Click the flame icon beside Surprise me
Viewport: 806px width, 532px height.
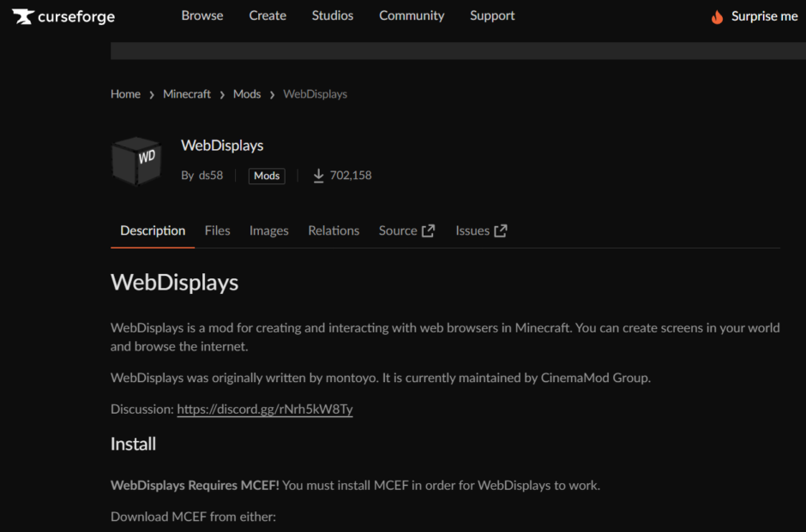(717, 15)
